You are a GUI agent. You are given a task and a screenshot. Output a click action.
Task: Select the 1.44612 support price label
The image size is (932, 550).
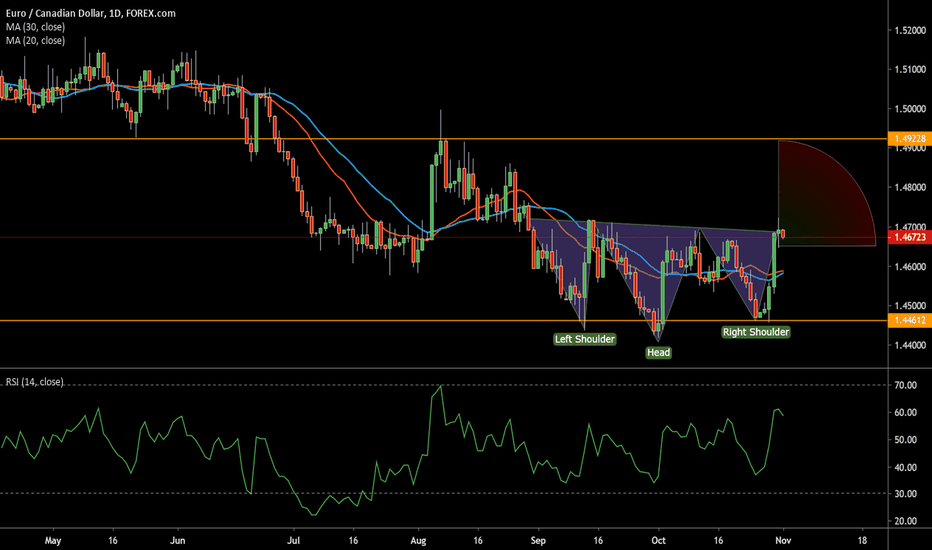coord(909,320)
